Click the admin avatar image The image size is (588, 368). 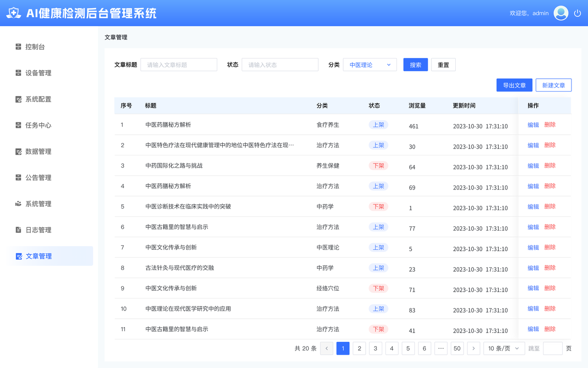click(x=560, y=13)
